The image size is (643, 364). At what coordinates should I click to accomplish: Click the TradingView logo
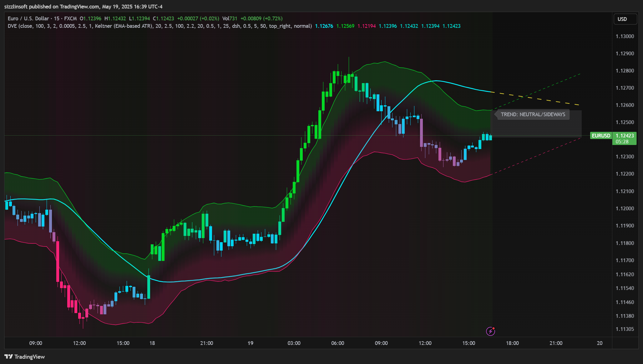coord(25,357)
